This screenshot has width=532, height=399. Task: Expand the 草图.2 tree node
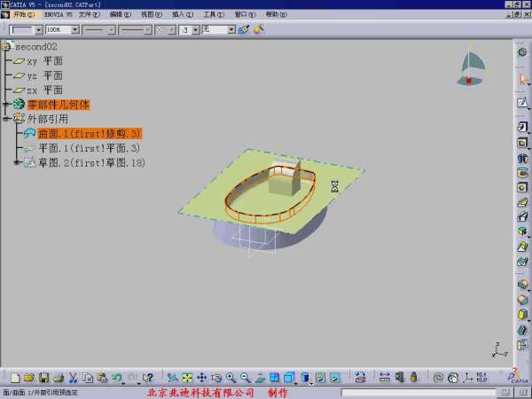[x=17, y=162]
